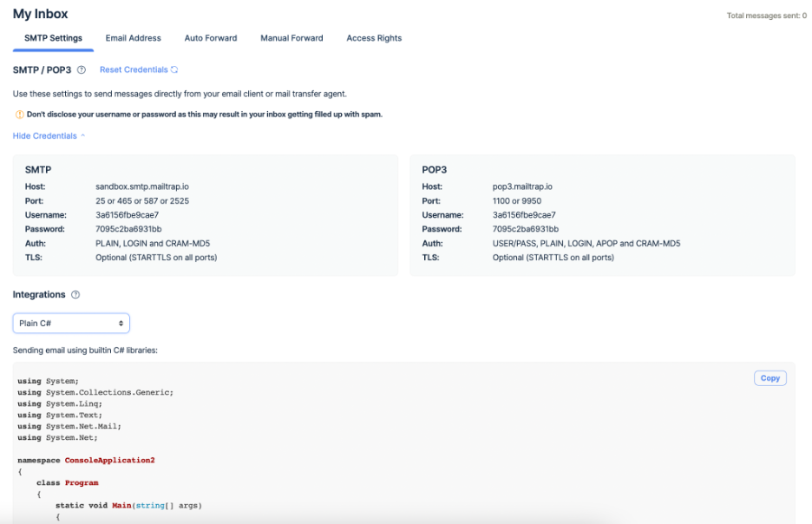Switch to the Email Address tab
This screenshot has width=812, height=524.
(133, 38)
